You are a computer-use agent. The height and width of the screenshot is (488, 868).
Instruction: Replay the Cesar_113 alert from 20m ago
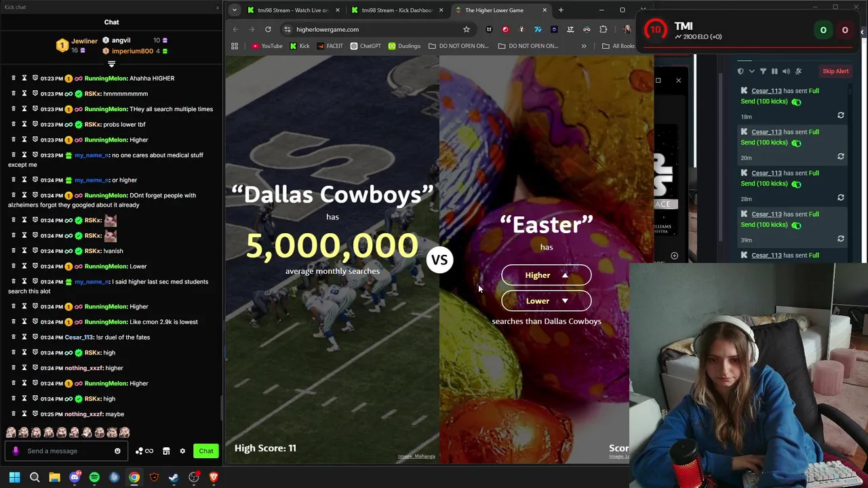(841, 157)
